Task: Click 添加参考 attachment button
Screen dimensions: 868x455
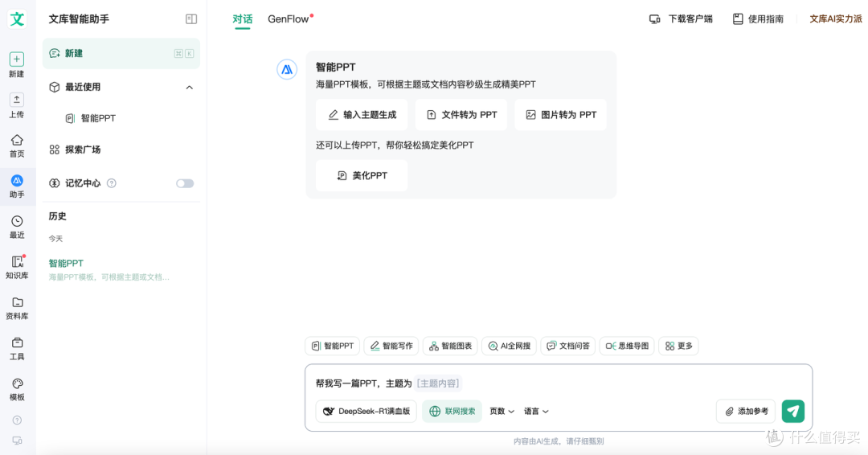Action: click(746, 412)
